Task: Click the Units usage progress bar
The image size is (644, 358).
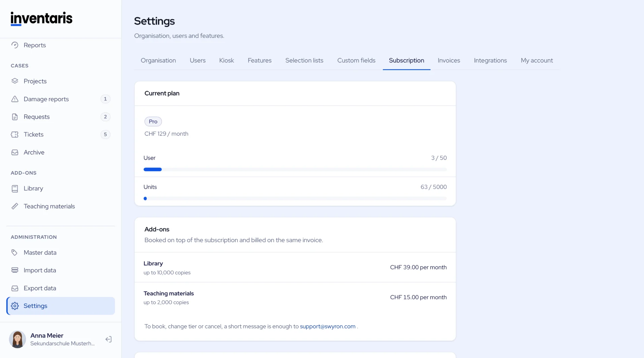Action: (x=295, y=199)
